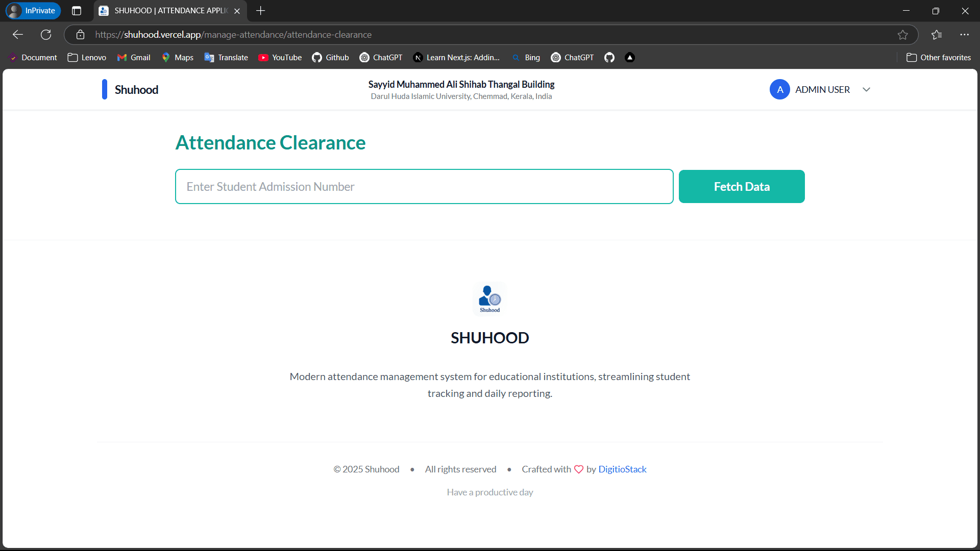Open the InPrivate profile badge
The width and height of the screenshot is (980, 551).
click(33, 11)
